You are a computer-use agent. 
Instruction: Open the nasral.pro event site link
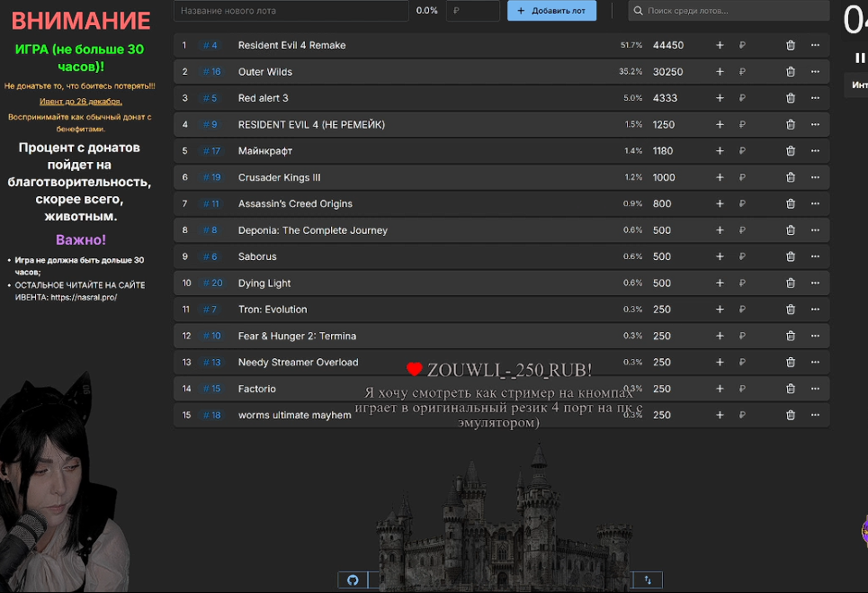pyautogui.click(x=84, y=297)
